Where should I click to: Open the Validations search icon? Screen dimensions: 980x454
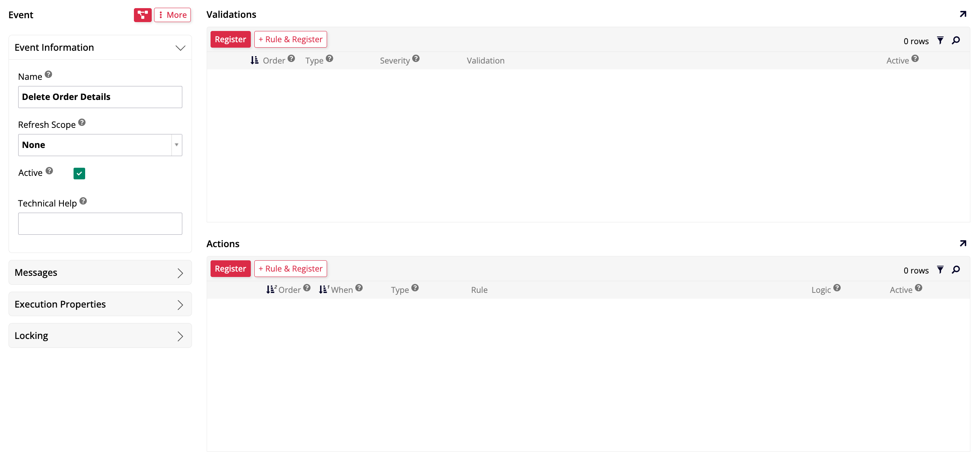coord(956,40)
